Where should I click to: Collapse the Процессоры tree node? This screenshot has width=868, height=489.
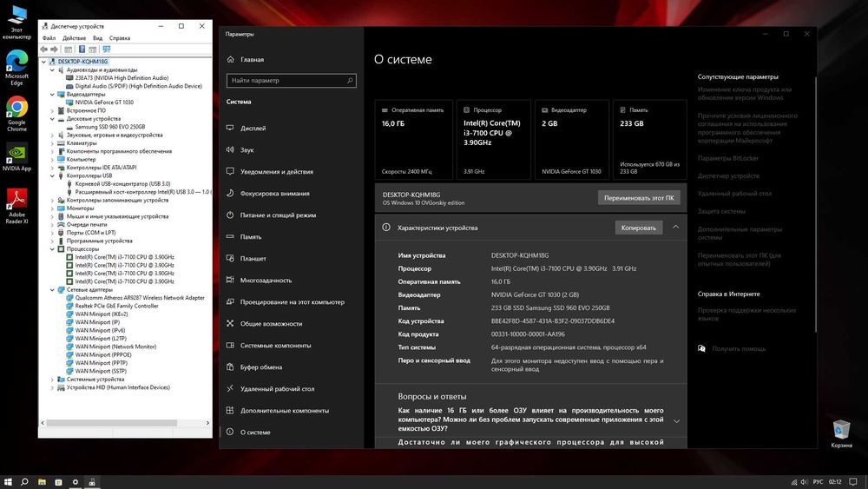click(53, 248)
